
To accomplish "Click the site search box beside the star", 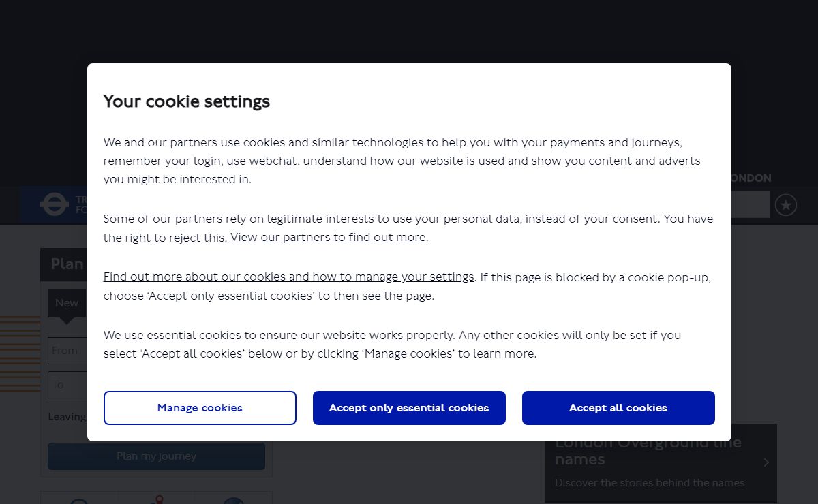I will (750, 204).
